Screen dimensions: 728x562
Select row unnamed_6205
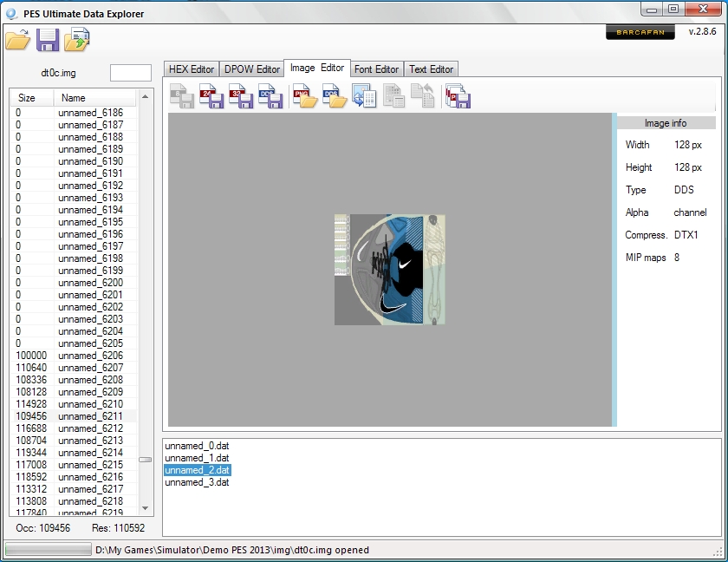[74, 343]
